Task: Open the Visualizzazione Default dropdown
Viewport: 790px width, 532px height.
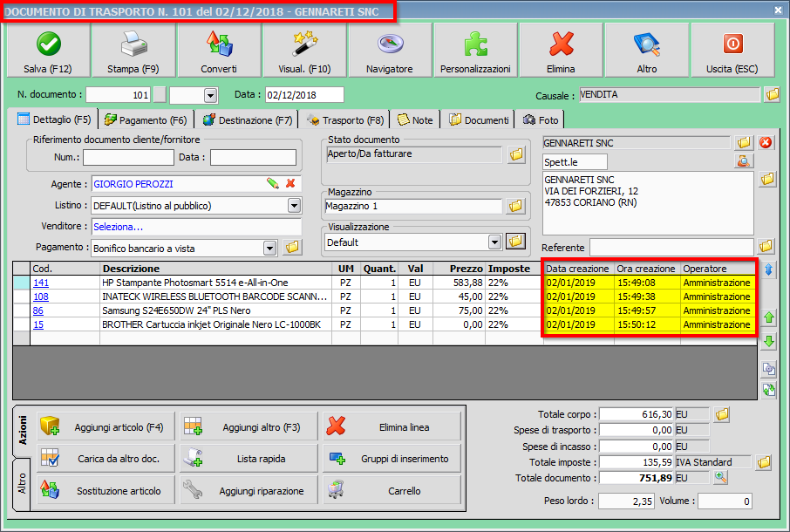Action: pyautogui.click(x=494, y=242)
